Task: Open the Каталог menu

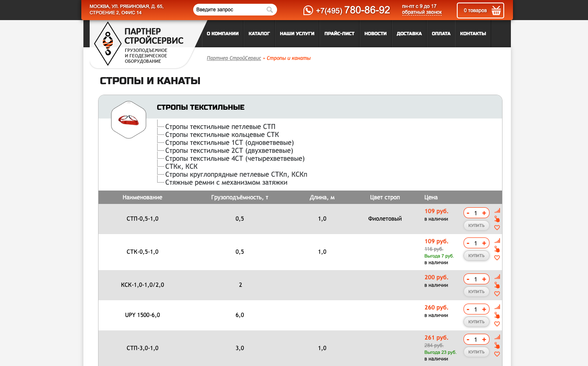Action: (259, 34)
